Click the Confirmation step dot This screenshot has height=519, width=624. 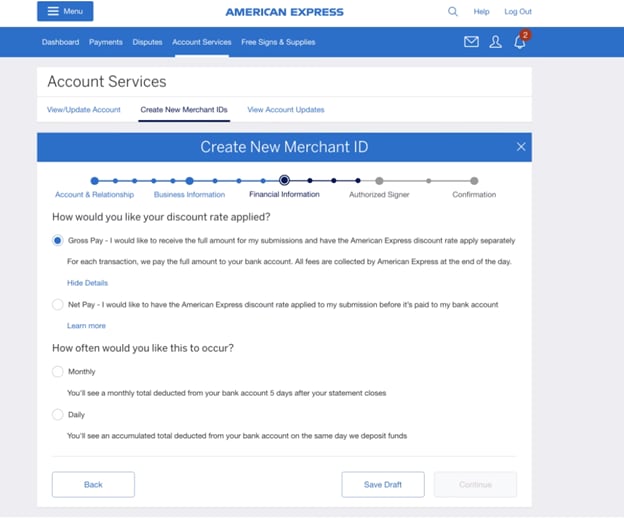tap(474, 181)
